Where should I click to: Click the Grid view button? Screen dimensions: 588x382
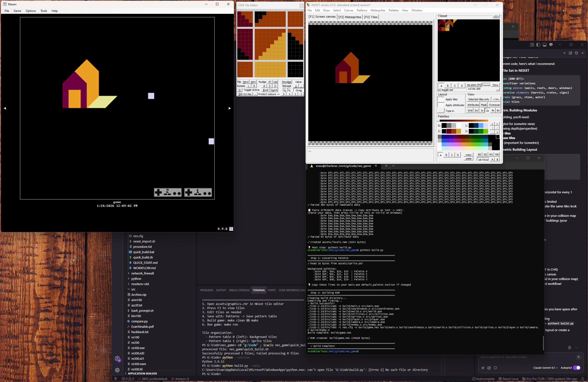coord(470,111)
